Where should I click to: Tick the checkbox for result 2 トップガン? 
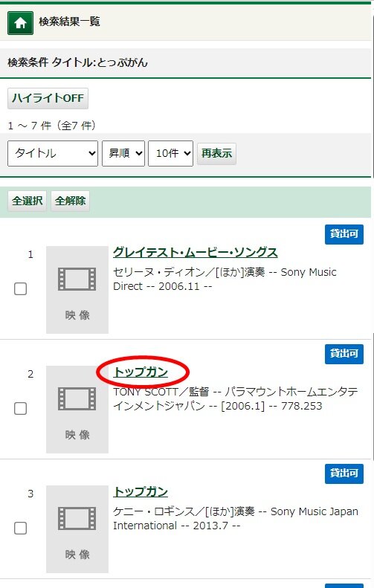pos(20,408)
